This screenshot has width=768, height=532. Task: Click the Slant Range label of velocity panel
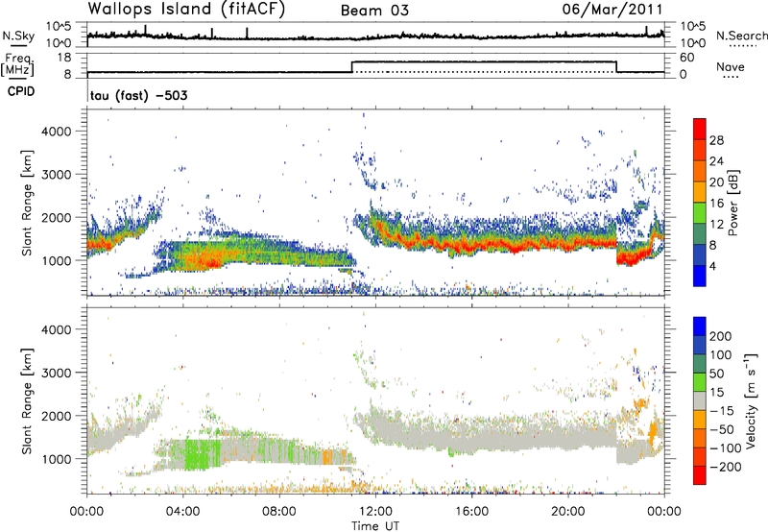coord(27,400)
